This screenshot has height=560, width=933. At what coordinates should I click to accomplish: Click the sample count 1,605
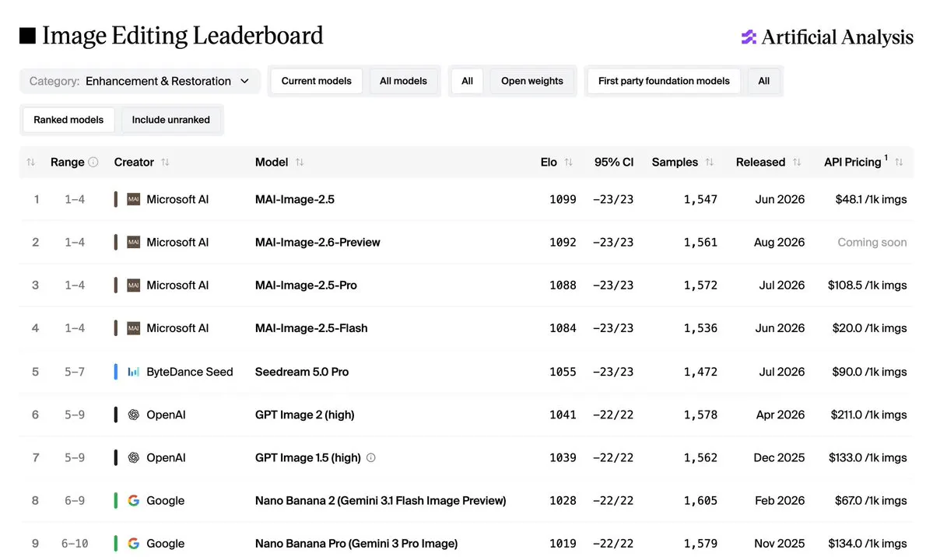click(x=700, y=501)
